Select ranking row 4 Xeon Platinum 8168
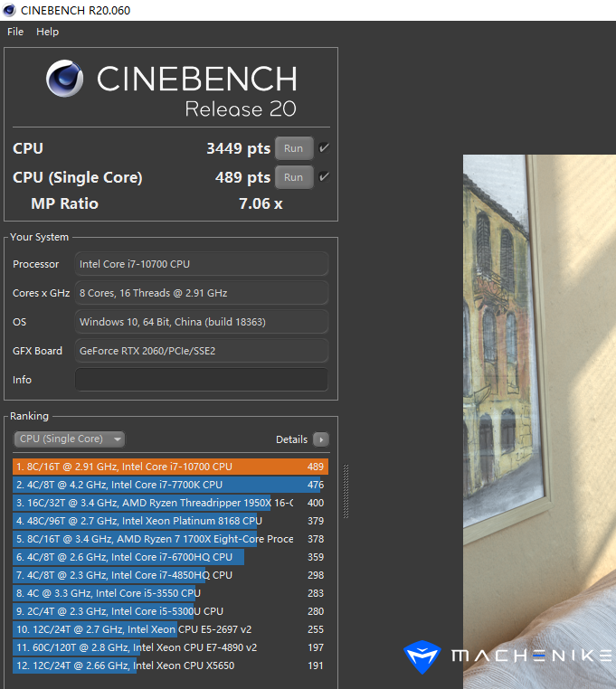Viewport: 616px width, 689px height. pos(171,521)
